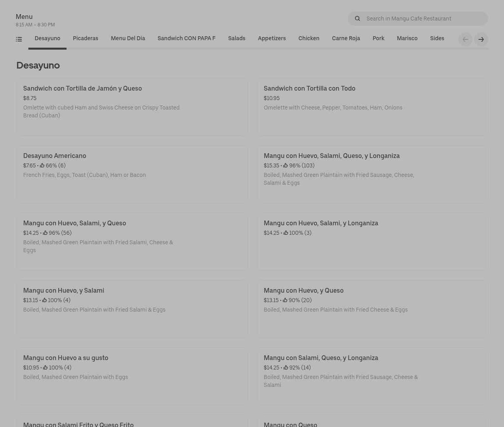This screenshot has width=504, height=427.
Task: Click the 96% (103) rating text
Action: click(302, 166)
